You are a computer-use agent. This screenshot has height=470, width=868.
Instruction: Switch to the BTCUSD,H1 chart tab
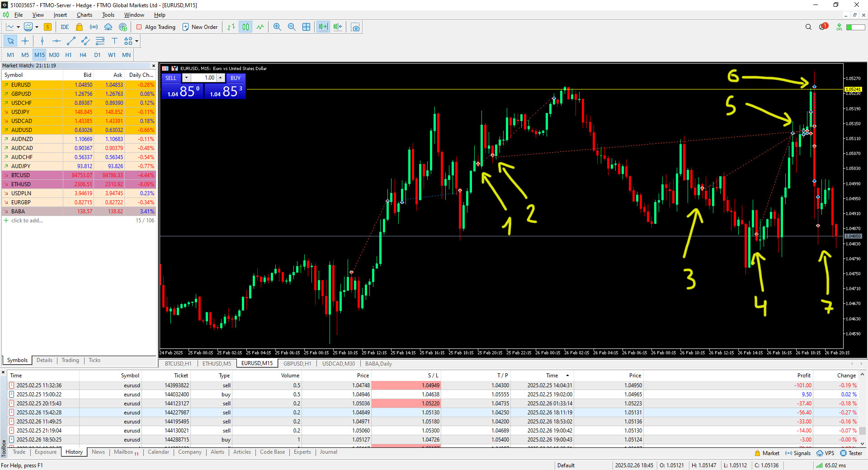(x=178, y=364)
